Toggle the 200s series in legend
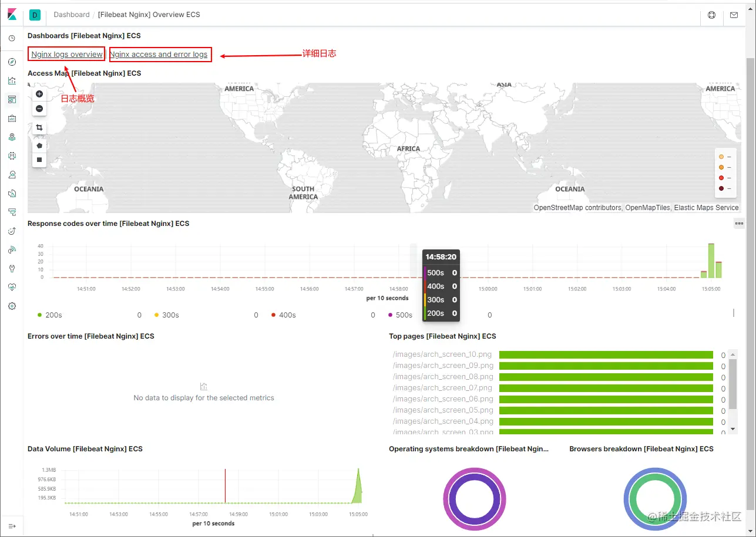 point(49,315)
